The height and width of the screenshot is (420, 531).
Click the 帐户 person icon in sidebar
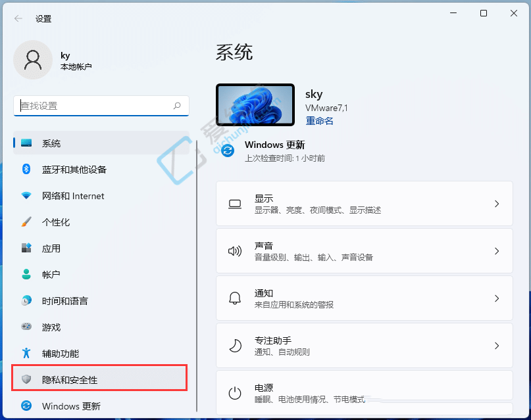click(x=26, y=274)
